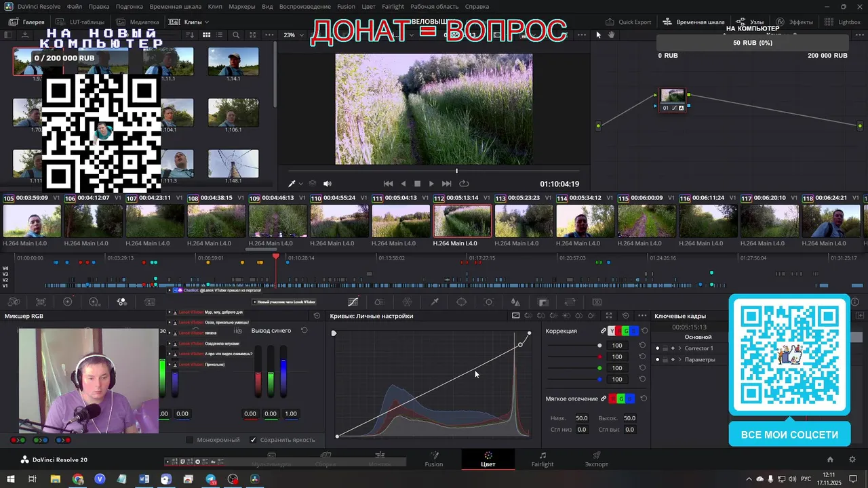Switch to the Экспорт page tab

597,459
